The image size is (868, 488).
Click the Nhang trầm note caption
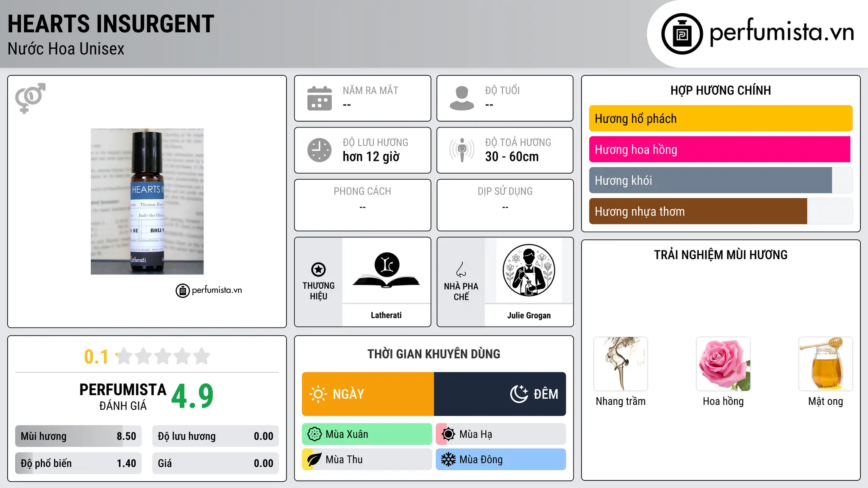coord(620,402)
